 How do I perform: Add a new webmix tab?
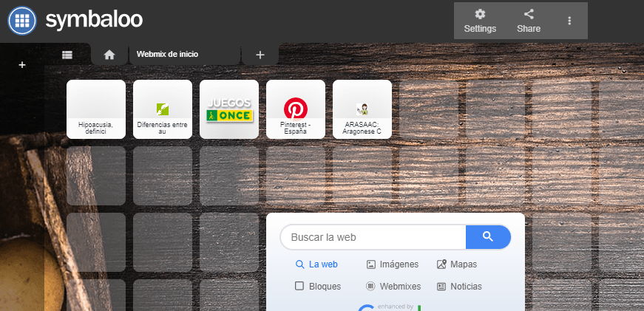click(260, 55)
